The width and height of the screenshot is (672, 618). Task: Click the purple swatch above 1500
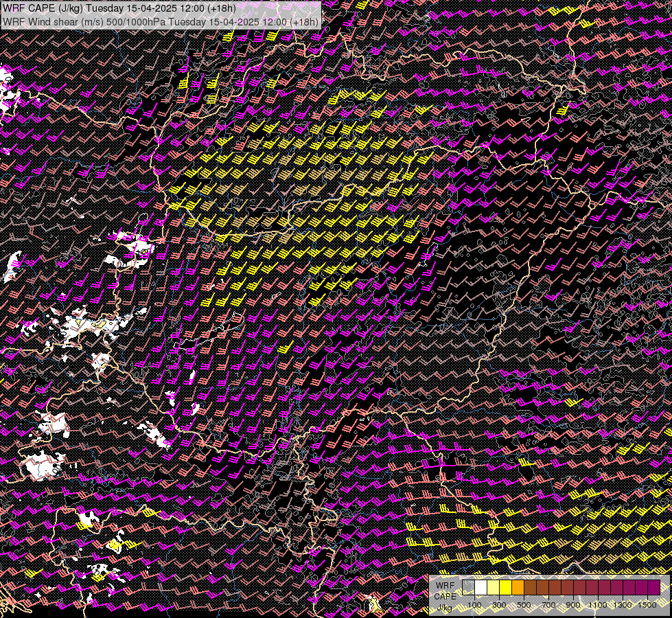click(x=654, y=587)
